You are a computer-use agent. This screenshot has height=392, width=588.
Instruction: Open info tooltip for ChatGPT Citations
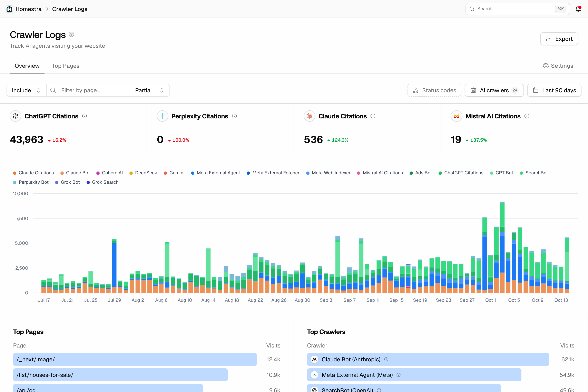(85, 116)
